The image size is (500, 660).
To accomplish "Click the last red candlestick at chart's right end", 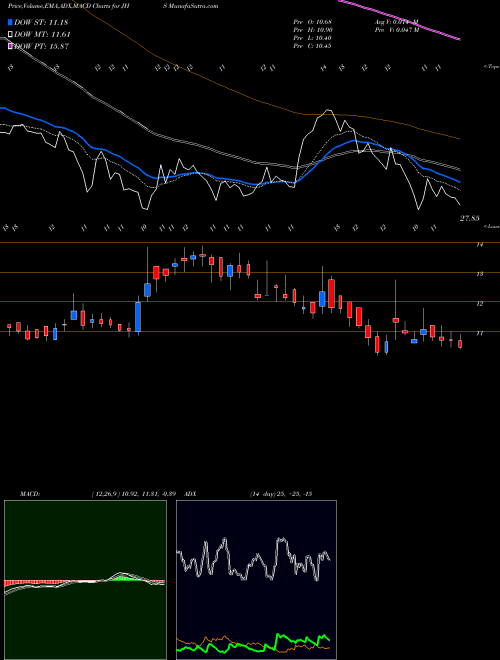I will pos(460,342).
